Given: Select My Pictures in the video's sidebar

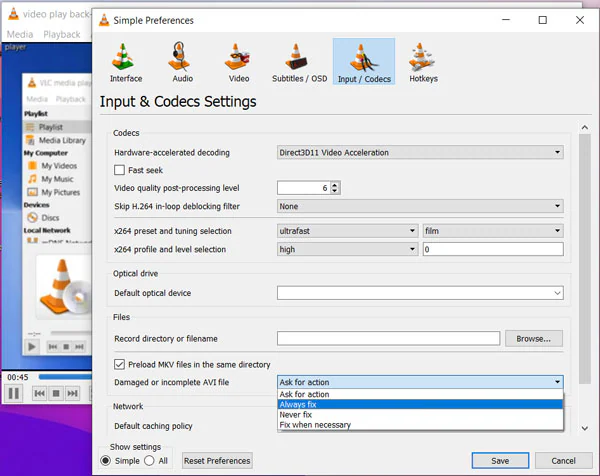Looking at the screenshot, I should coord(54,192).
